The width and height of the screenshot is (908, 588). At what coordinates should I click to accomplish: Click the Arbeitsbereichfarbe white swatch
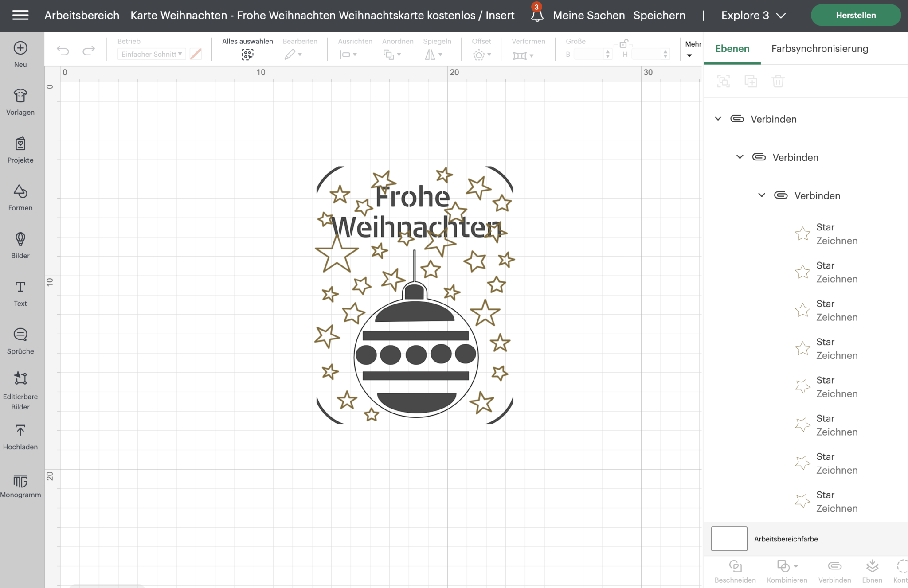click(x=729, y=539)
